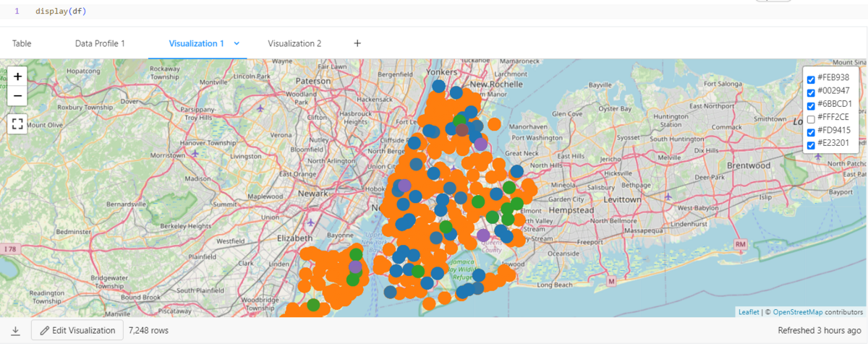Toggle the #E23201 legend checkbox
Screen dimensions: 868x346
(x=811, y=144)
